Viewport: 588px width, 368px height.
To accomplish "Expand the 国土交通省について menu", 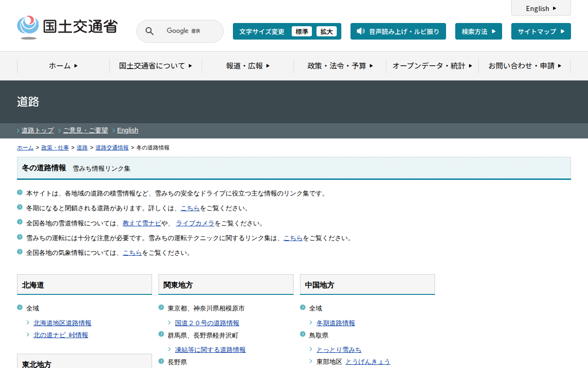I will [155, 66].
